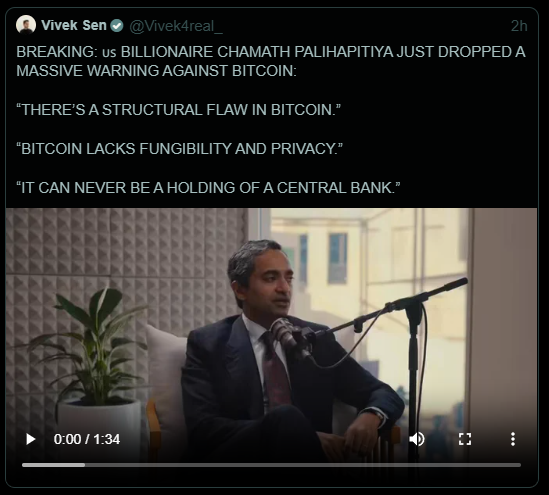Viewport: 549px width, 495px height.
Task: Play the video
Action: [x=31, y=439]
